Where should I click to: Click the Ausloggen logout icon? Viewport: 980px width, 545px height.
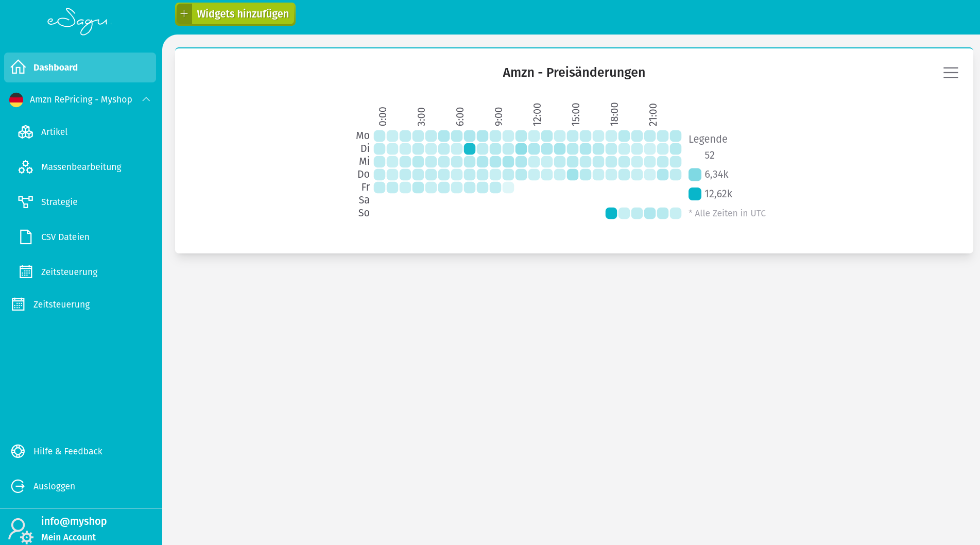click(18, 486)
